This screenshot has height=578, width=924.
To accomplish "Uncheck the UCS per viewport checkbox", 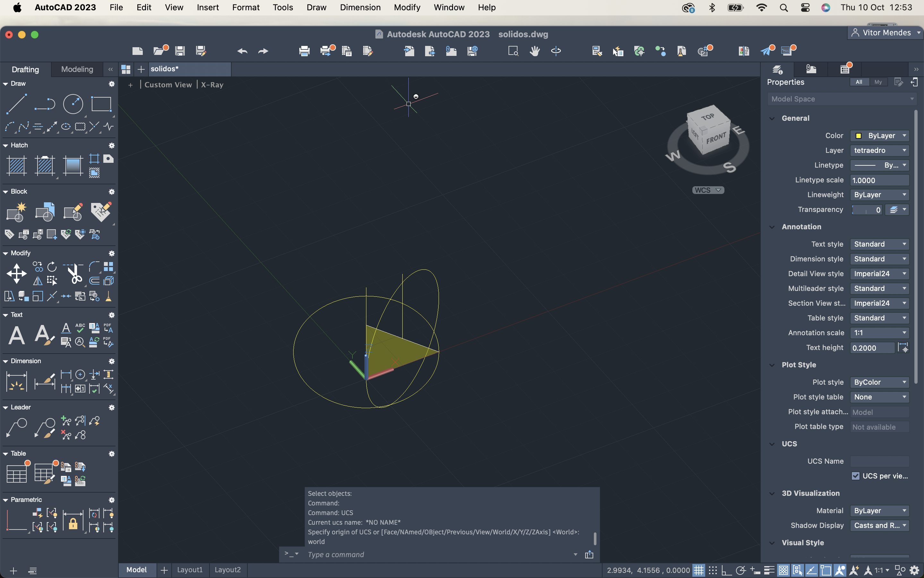I will [x=855, y=476].
